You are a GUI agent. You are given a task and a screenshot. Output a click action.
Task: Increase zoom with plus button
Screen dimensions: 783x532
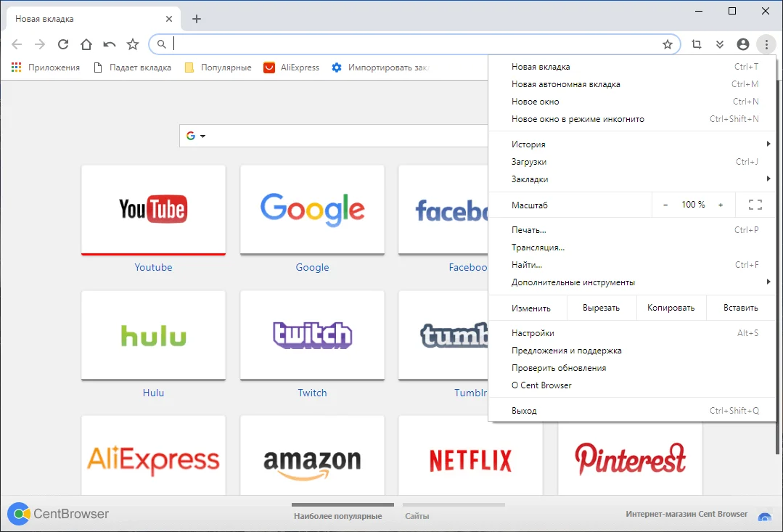coord(721,205)
